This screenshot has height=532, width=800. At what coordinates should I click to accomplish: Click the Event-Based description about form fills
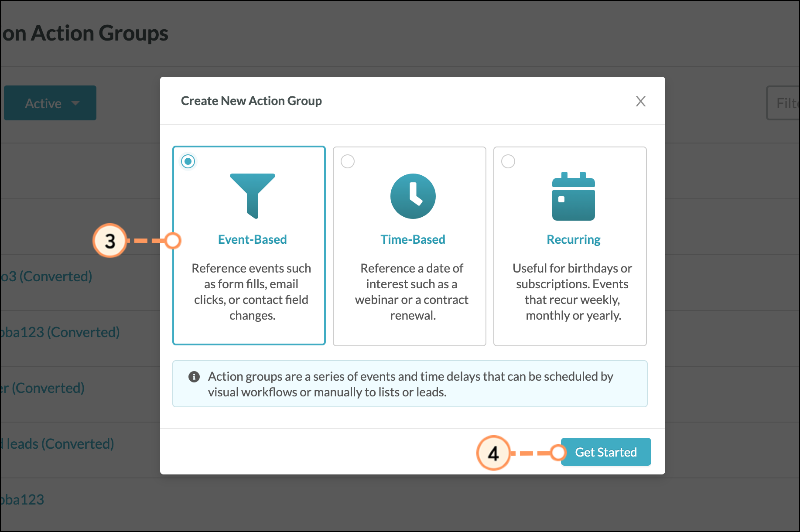pos(252,292)
